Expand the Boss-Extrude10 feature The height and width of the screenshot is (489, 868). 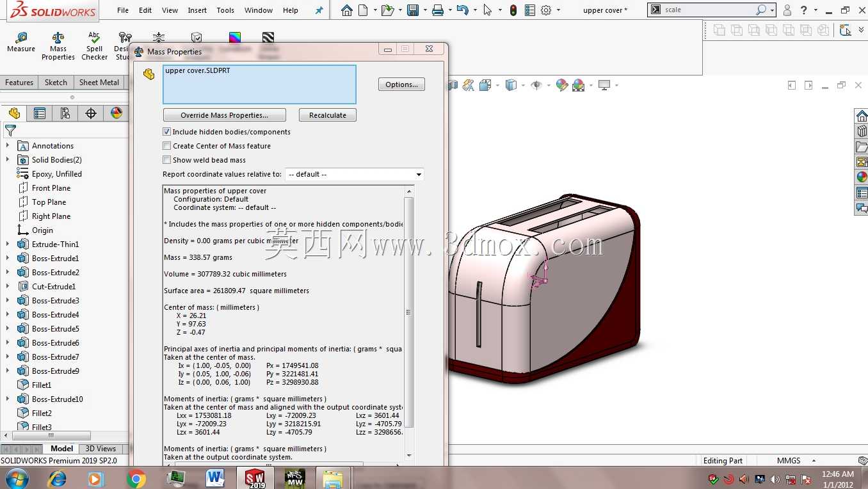click(x=8, y=399)
